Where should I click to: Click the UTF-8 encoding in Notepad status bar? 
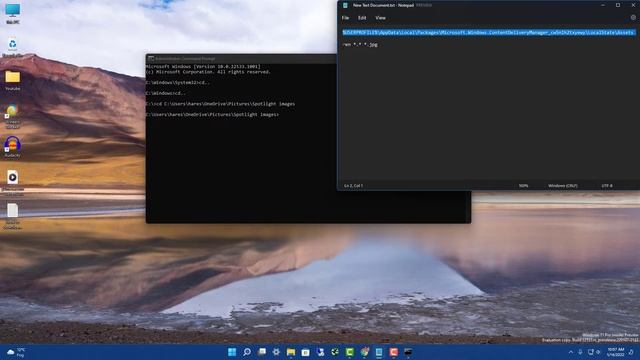[x=607, y=186]
